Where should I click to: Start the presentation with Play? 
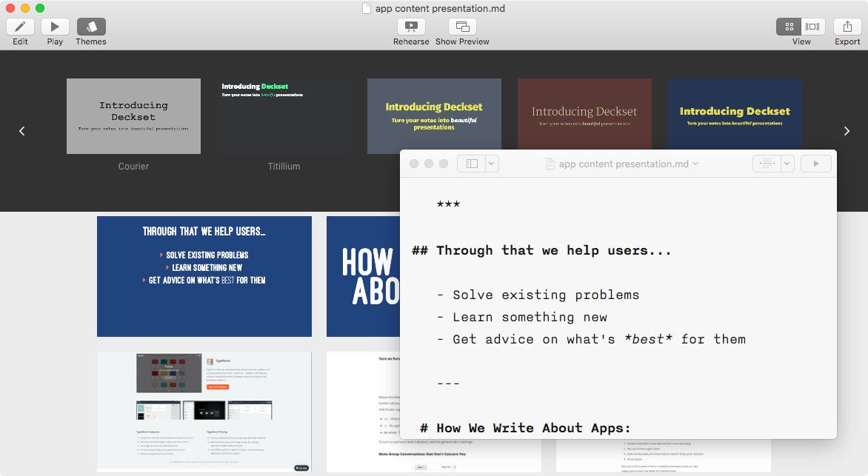[x=55, y=27]
